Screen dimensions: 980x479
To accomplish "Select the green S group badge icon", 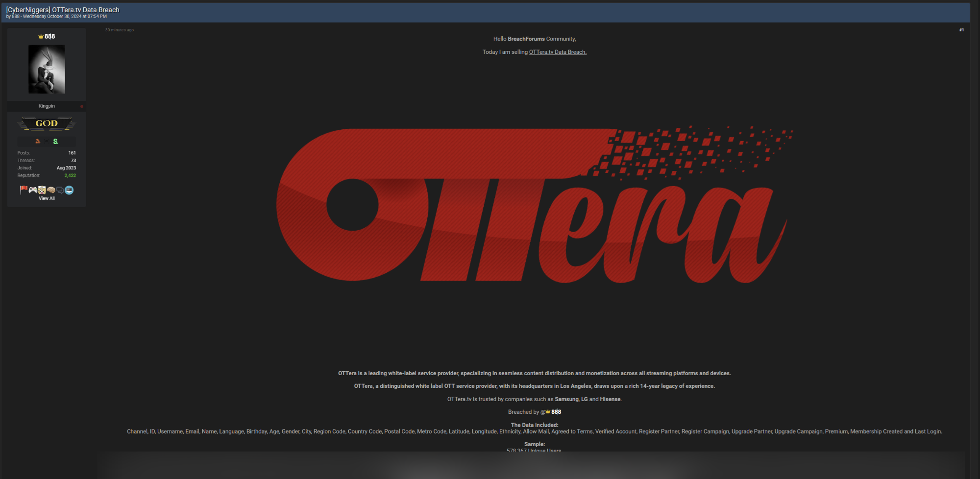I will (55, 141).
